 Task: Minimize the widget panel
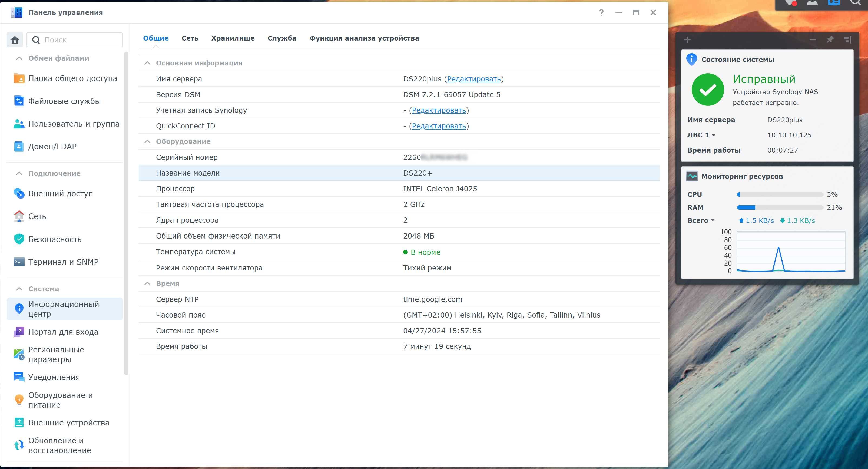pyautogui.click(x=813, y=40)
